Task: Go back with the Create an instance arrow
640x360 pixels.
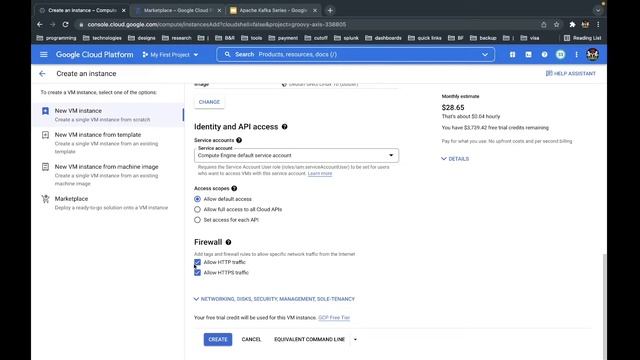Action: (x=42, y=73)
